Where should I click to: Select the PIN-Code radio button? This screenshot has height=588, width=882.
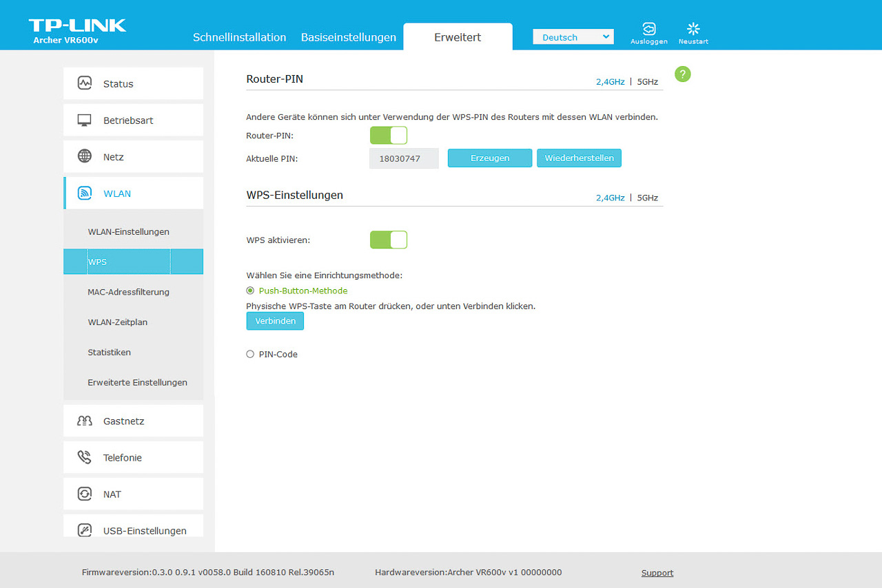(250, 354)
